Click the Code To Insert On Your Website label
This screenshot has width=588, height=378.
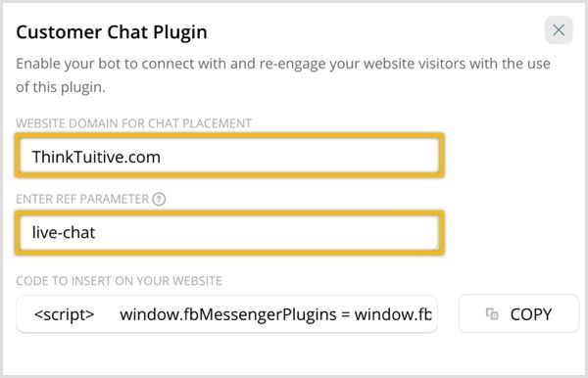pos(119,281)
